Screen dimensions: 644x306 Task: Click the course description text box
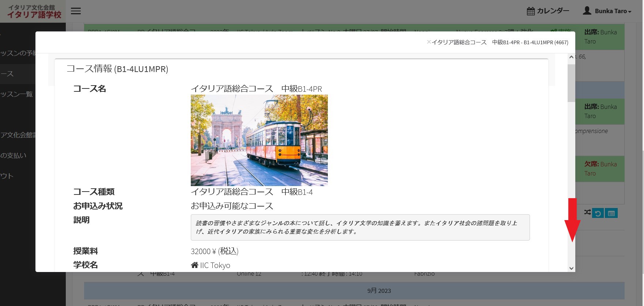[360, 227]
